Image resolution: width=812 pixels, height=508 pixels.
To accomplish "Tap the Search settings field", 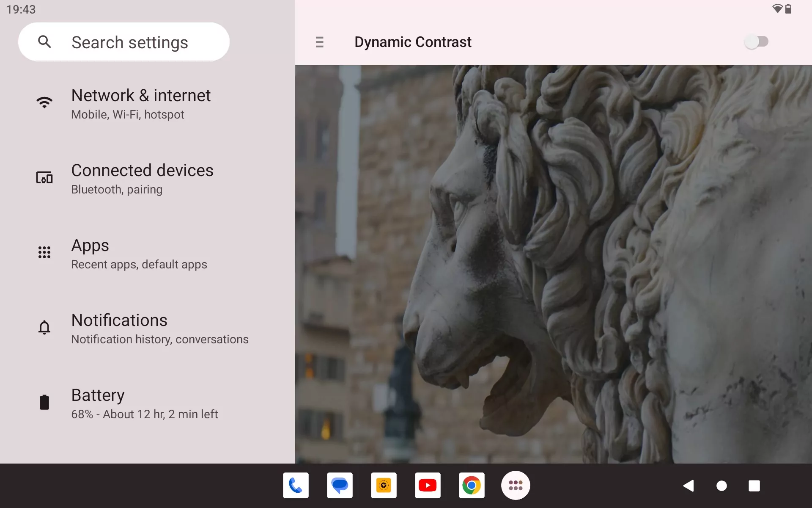I will tap(124, 42).
